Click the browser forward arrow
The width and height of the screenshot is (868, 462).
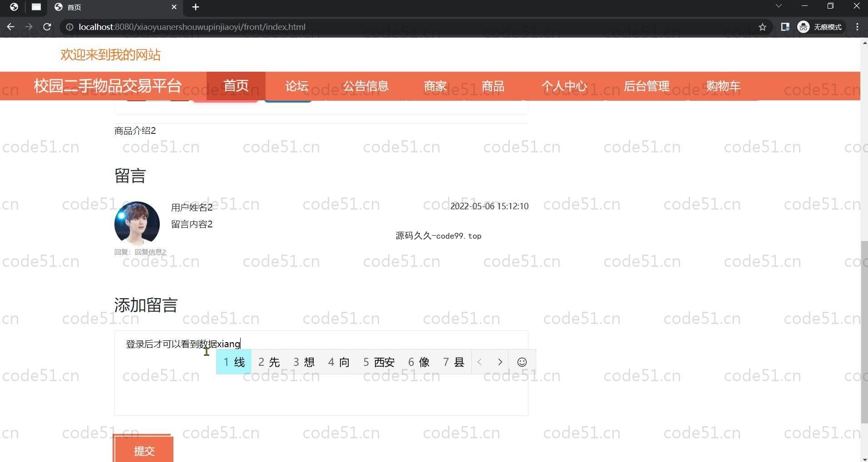click(29, 27)
